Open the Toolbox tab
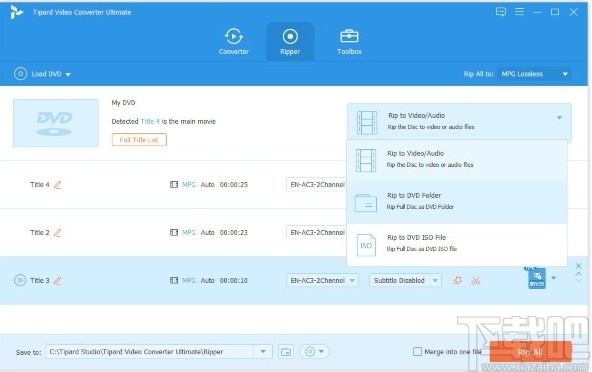Screen dimensions: 592x372 coord(349,42)
